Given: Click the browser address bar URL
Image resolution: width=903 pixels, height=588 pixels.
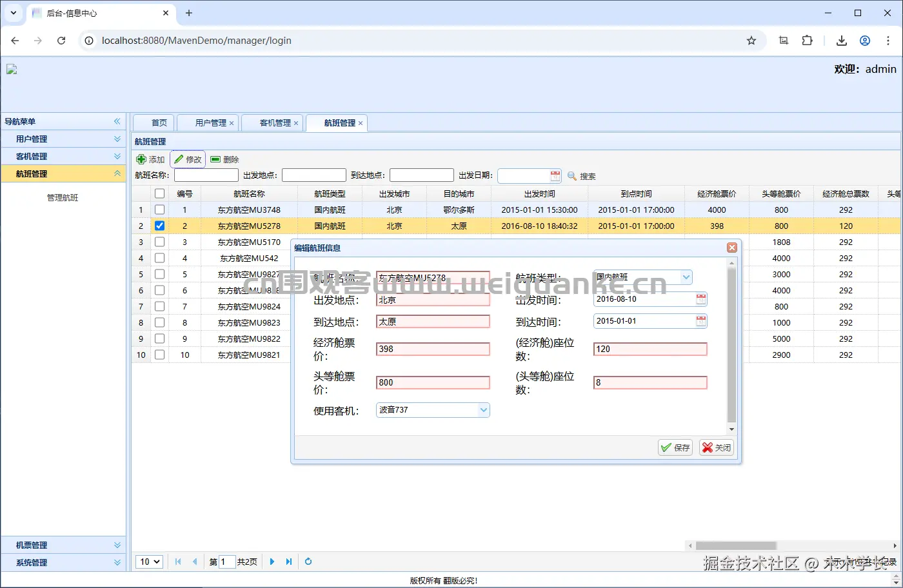Looking at the screenshot, I should [x=197, y=41].
